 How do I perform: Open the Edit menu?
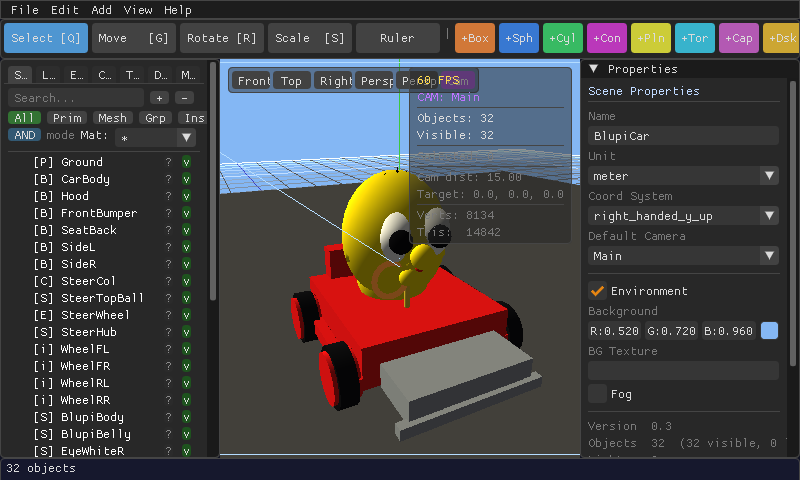click(64, 10)
